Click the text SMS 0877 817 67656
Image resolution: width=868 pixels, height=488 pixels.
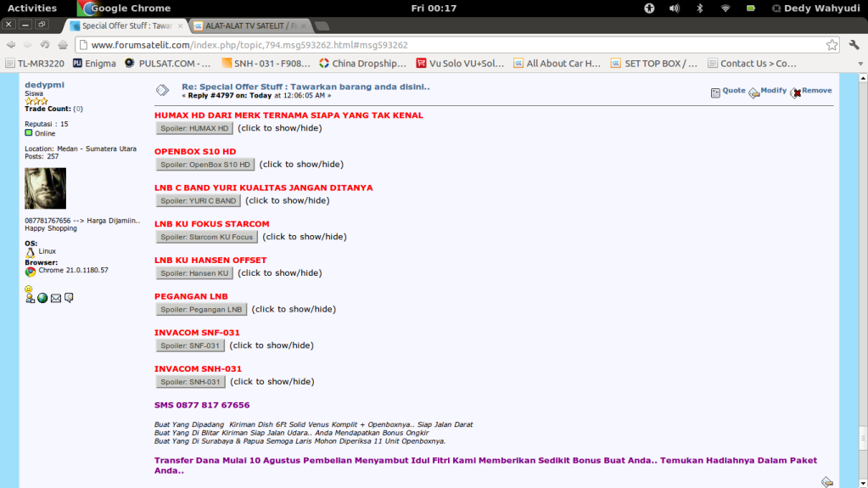[x=202, y=405]
